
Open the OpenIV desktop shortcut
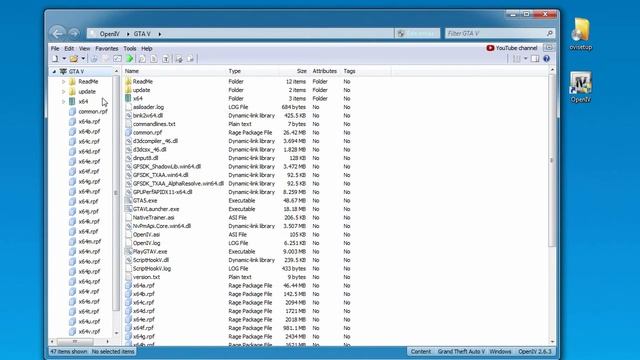click(580, 87)
